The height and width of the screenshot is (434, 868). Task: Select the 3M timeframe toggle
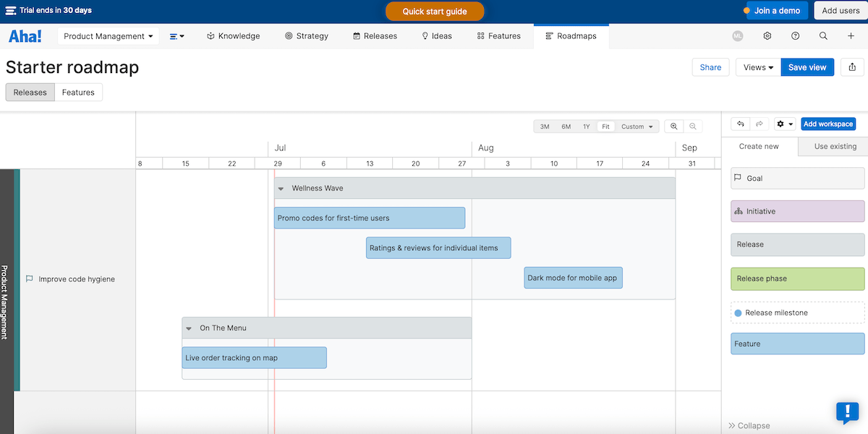coord(545,127)
